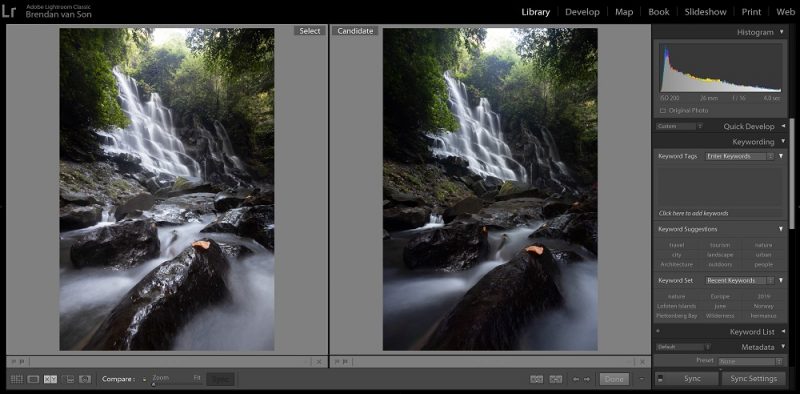Switch to the Print module
800x394 pixels.
[751, 12]
